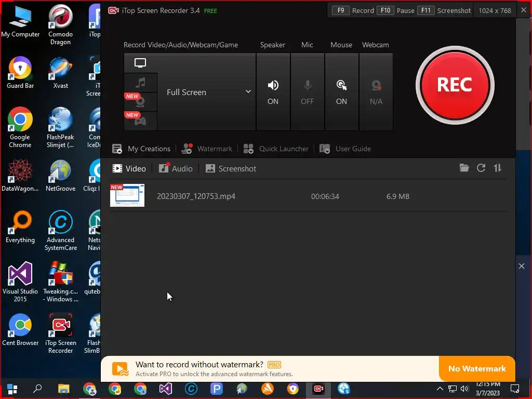This screenshot has height=399, width=532.
Task: Click the F11 Screenshot hotkey label
Action: tap(444, 10)
